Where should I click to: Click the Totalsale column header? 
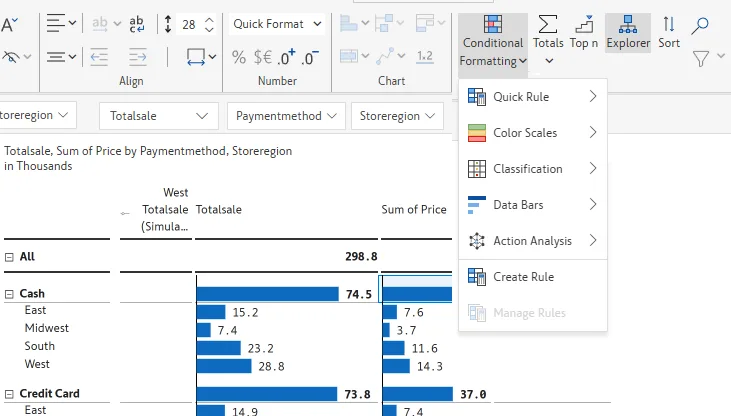tap(219, 209)
